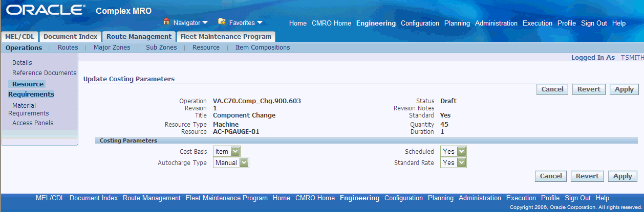Open the Resource subtab

pyautogui.click(x=206, y=48)
